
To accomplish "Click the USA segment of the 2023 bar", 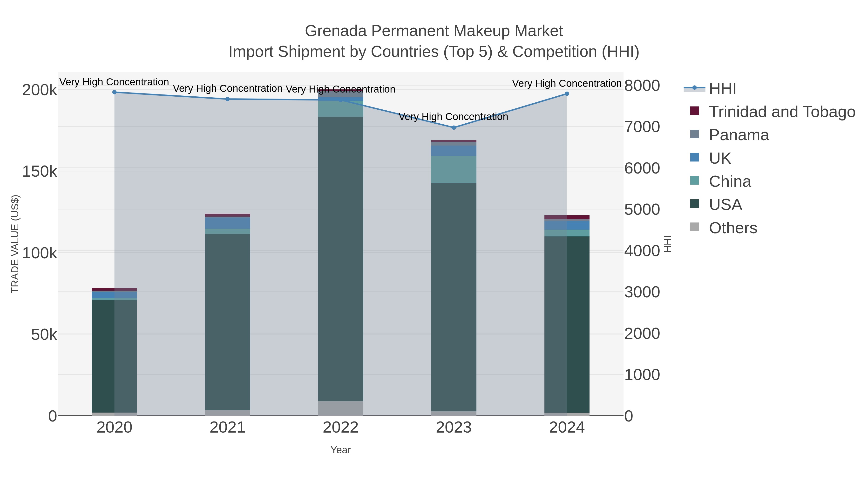I will 454,297.
